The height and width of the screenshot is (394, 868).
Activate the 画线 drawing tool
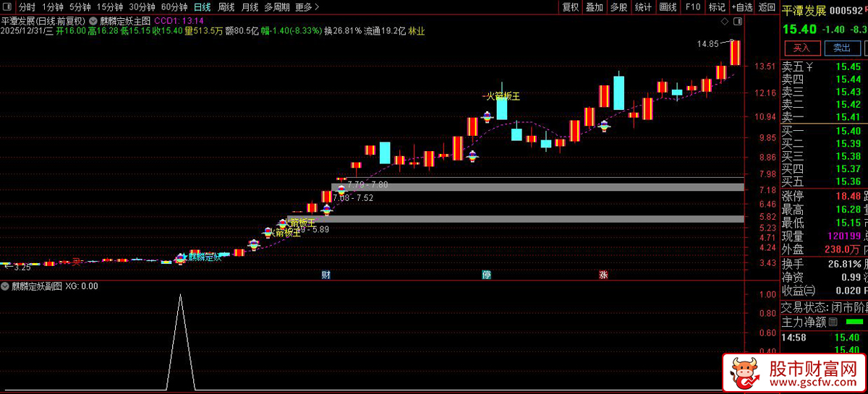[668, 7]
